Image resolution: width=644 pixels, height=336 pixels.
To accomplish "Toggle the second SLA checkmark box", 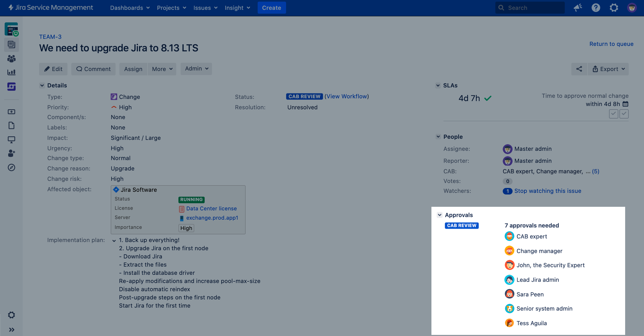I will pyautogui.click(x=624, y=114).
